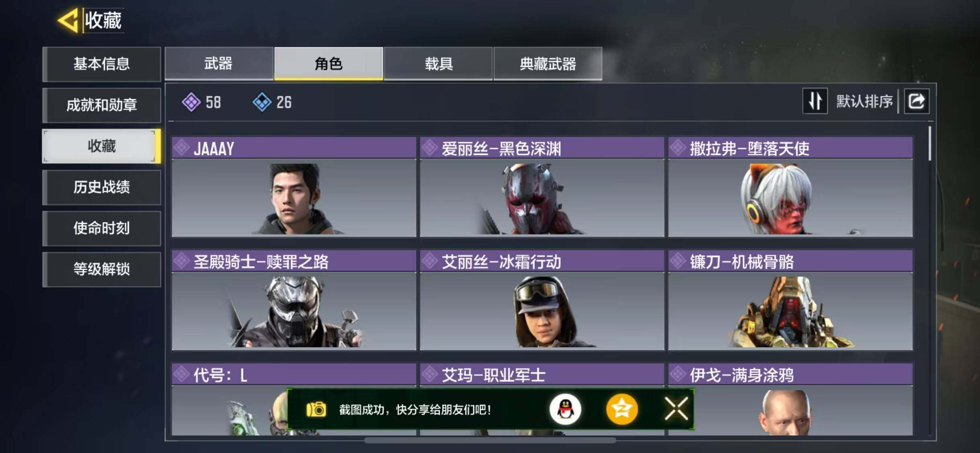Open the 默认排序 sort dropdown
The height and width of the screenshot is (453, 980).
pos(864,101)
